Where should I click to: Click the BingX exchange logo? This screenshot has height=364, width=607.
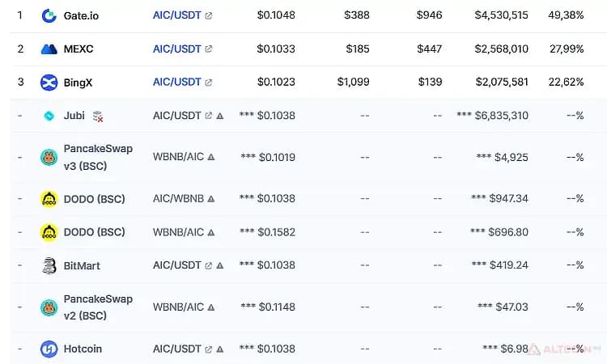(49, 83)
